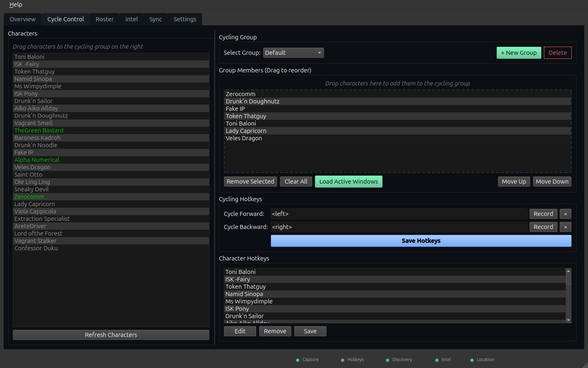Click the Discovery status indicator dot
Image resolution: width=588 pixels, height=368 pixels.
tap(388, 360)
